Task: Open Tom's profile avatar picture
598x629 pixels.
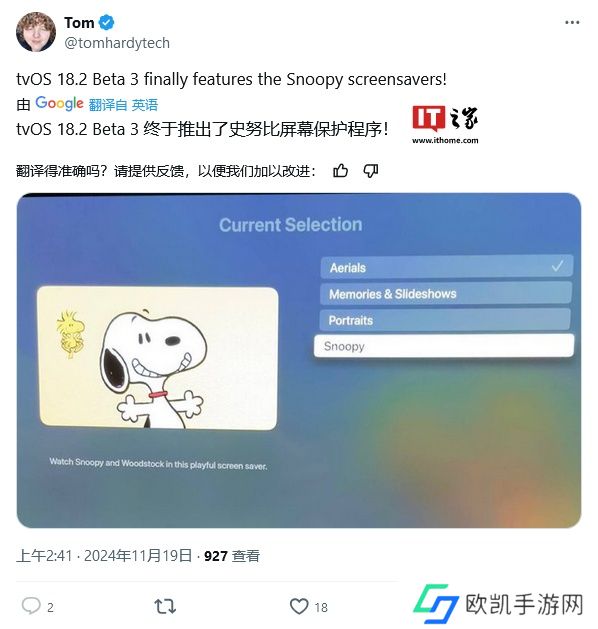Action: pos(36,32)
